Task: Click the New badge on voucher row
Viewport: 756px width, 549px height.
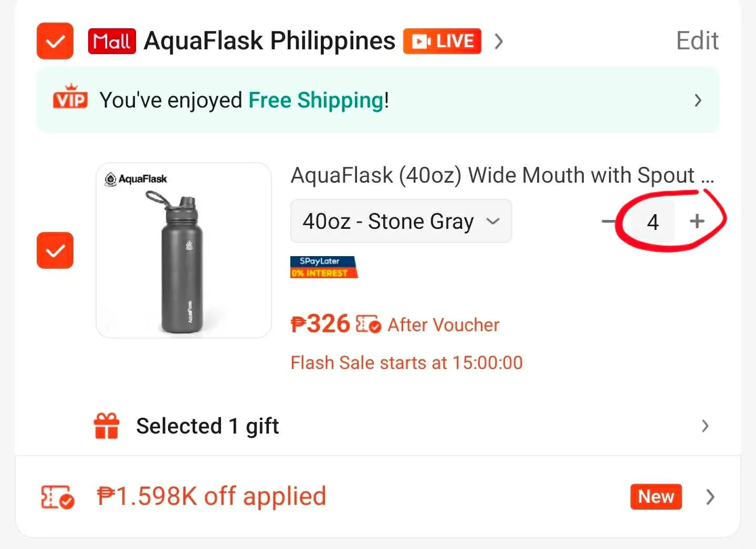Action: click(x=656, y=497)
